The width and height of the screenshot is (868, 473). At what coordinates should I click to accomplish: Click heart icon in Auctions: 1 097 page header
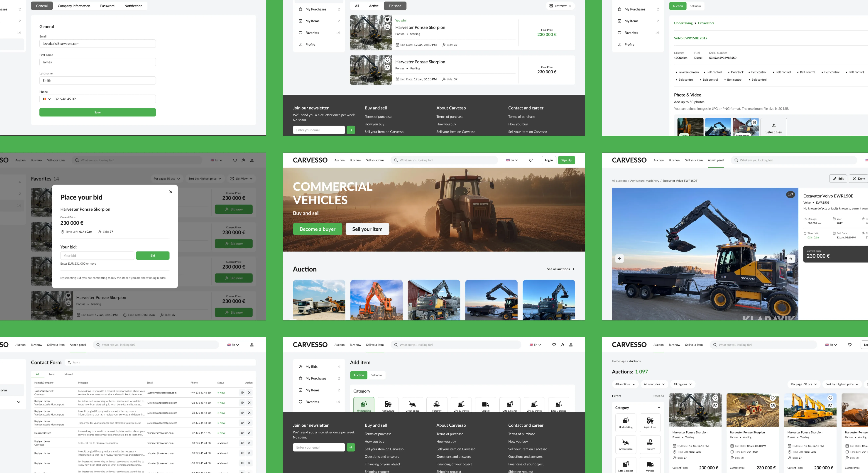pyautogui.click(x=850, y=345)
